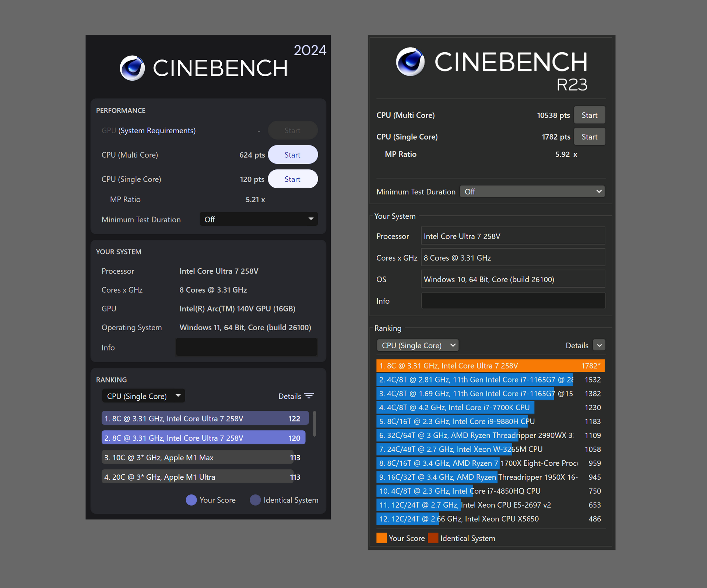Click Details label in Cinebench 2024 ranking
707x588 pixels.
pos(289,396)
